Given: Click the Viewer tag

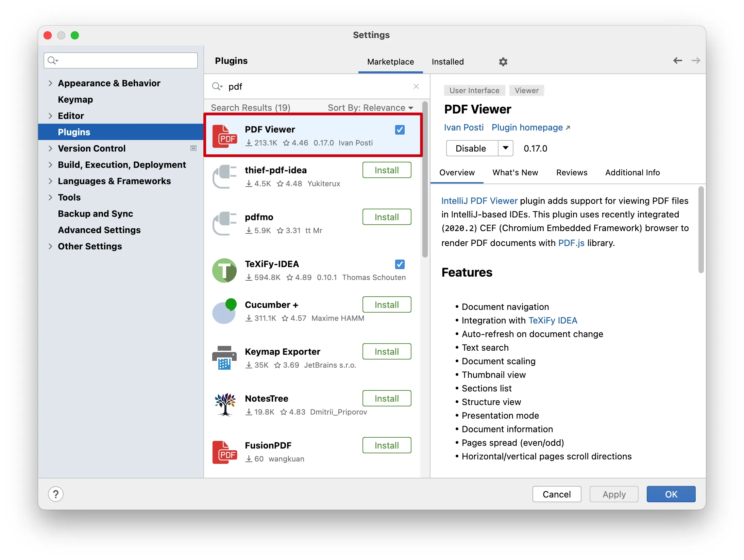Looking at the screenshot, I should 526,90.
